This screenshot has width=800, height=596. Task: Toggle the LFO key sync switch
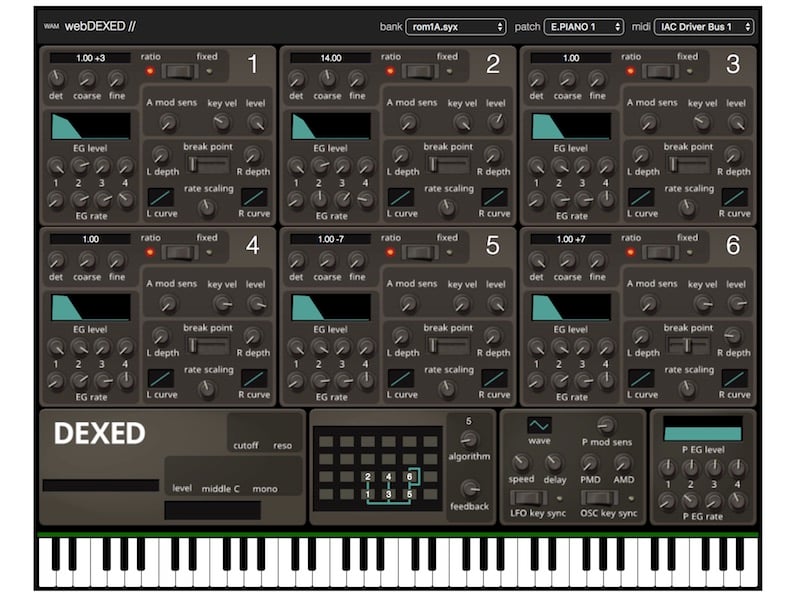528,497
